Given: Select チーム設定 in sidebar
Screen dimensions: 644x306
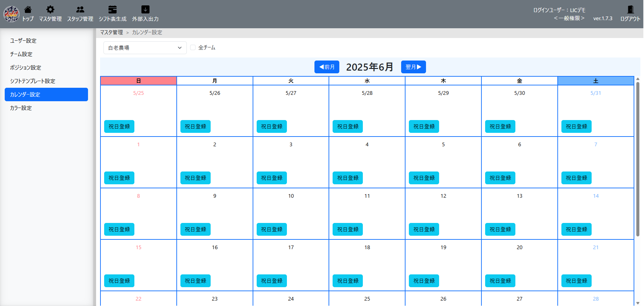Looking at the screenshot, I should pyautogui.click(x=46, y=54).
